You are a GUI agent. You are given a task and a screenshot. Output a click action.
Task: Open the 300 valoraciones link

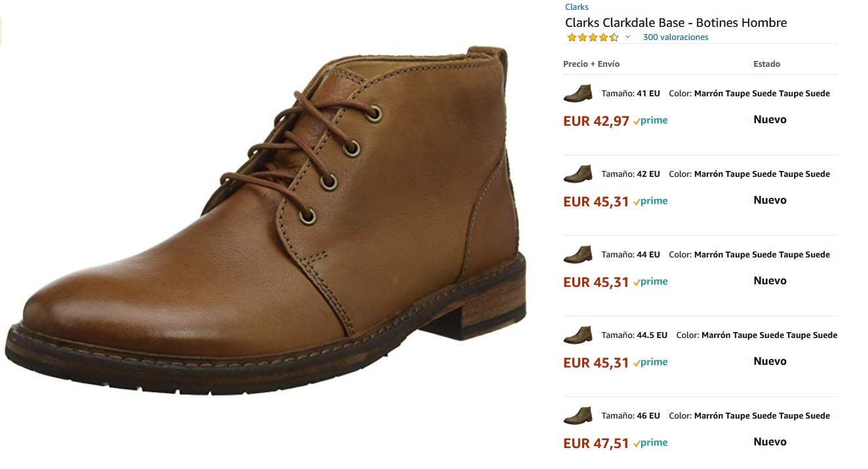point(675,37)
